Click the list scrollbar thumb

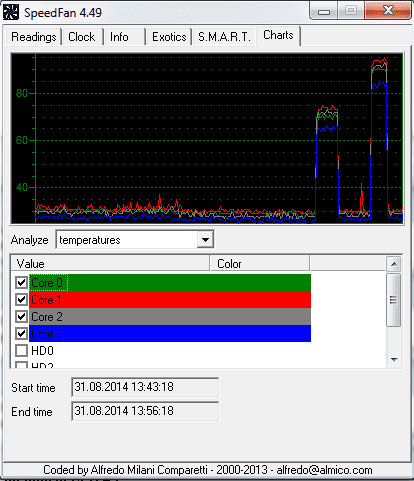click(x=394, y=300)
